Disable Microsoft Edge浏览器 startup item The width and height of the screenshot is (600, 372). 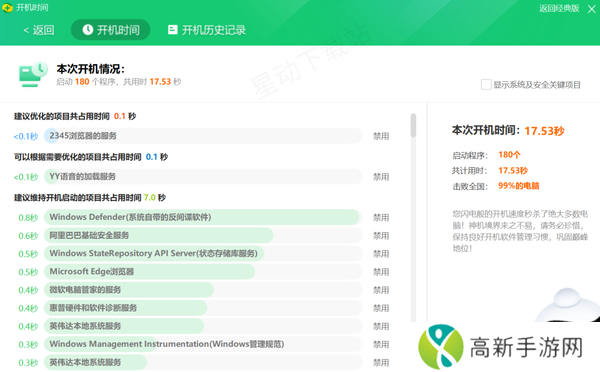pos(381,272)
